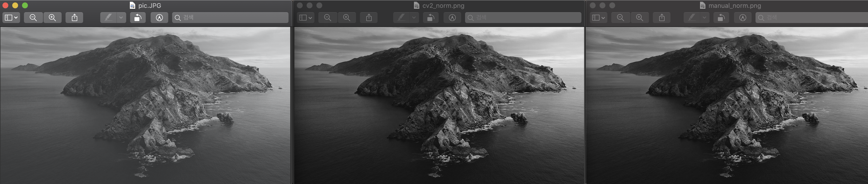This screenshot has width=868, height=184.
Task: Select the highlight pen in manual_norm.png window
Action: (x=692, y=18)
